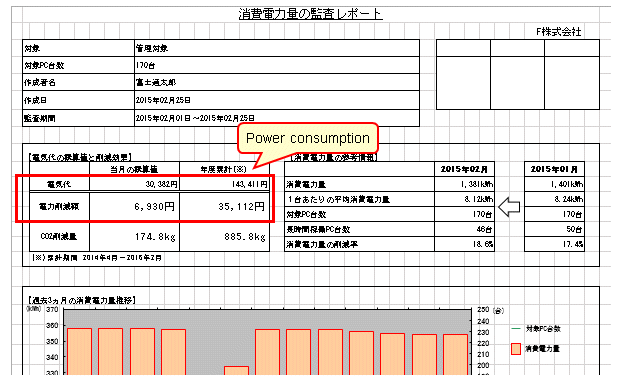The width and height of the screenshot is (621, 383).
Task: Click the 監査期間 label cell
Action: 78,118
